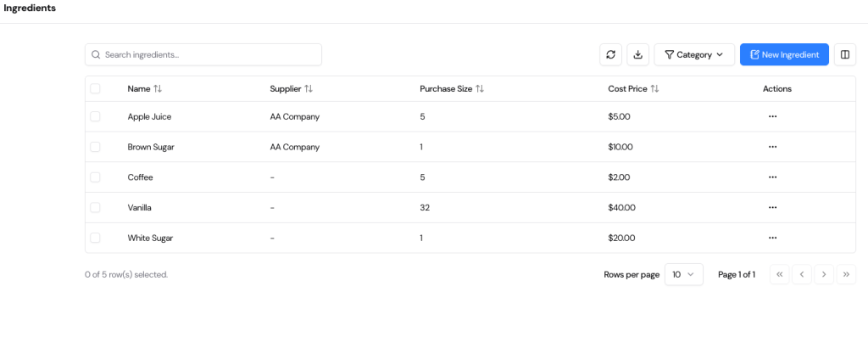Image resolution: width=868 pixels, height=348 pixels.
Task: Click the refresh ingredients icon
Action: tap(610, 54)
